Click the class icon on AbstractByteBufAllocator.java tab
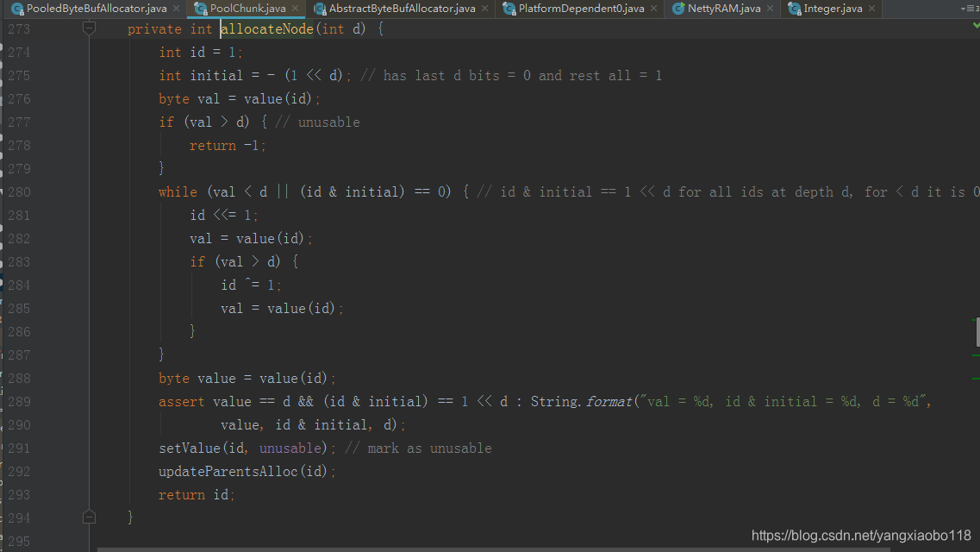This screenshot has height=552, width=980. (320, 9)
